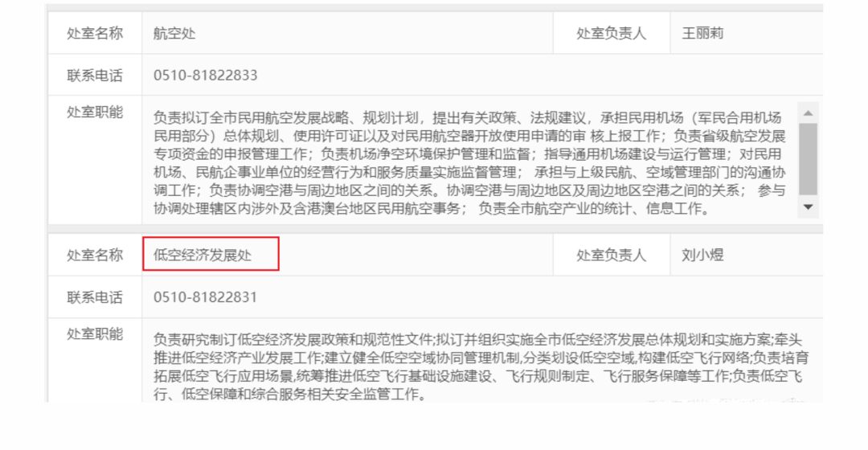Click the first 处室名称 label cell

coord(95,33)
